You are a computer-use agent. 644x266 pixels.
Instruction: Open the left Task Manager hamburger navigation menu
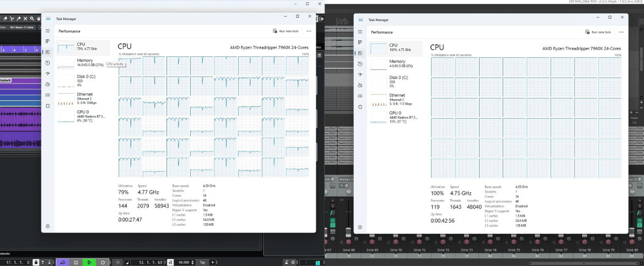pyautogui.click(x=48, y=31)
